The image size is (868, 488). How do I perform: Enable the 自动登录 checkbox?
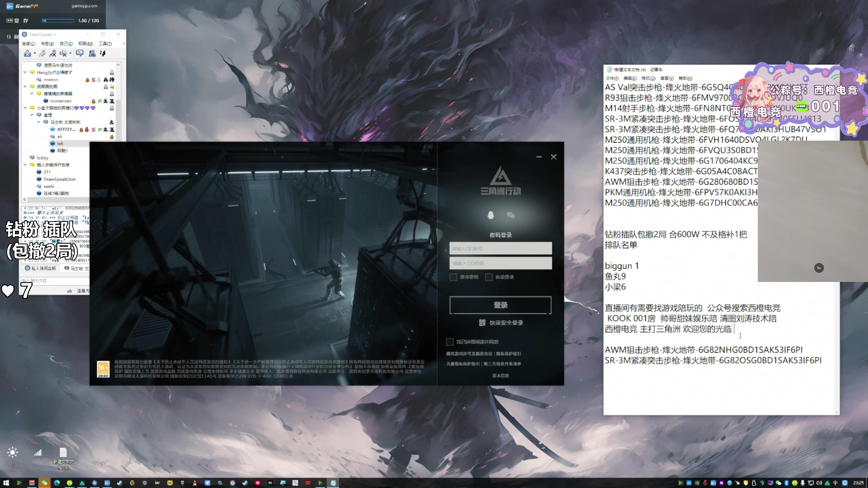489,277
